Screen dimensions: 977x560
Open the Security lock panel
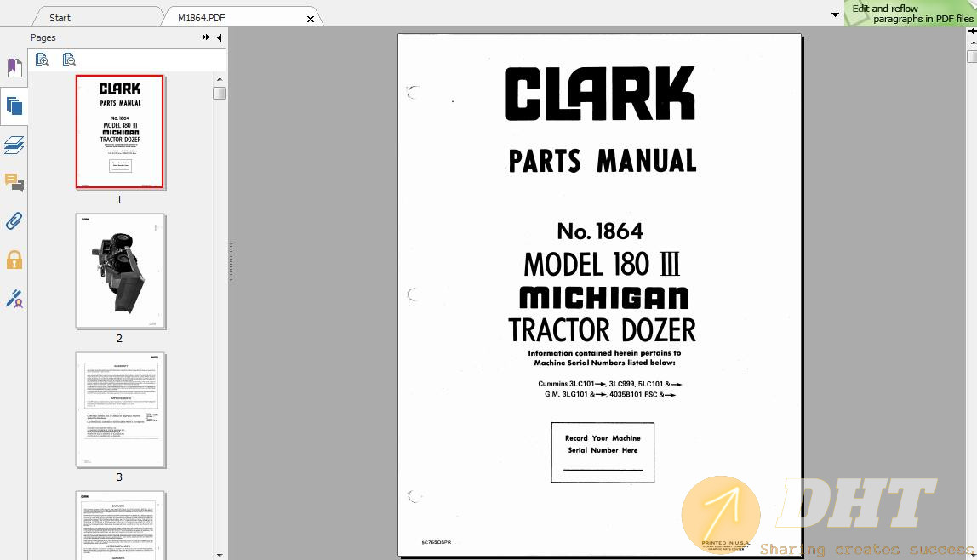click(x=14, y=260)
